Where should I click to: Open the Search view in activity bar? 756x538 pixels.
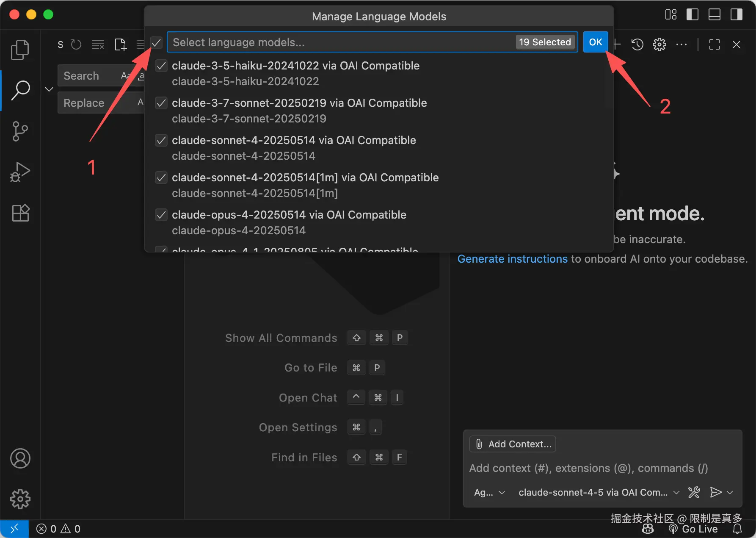(20, 91)
